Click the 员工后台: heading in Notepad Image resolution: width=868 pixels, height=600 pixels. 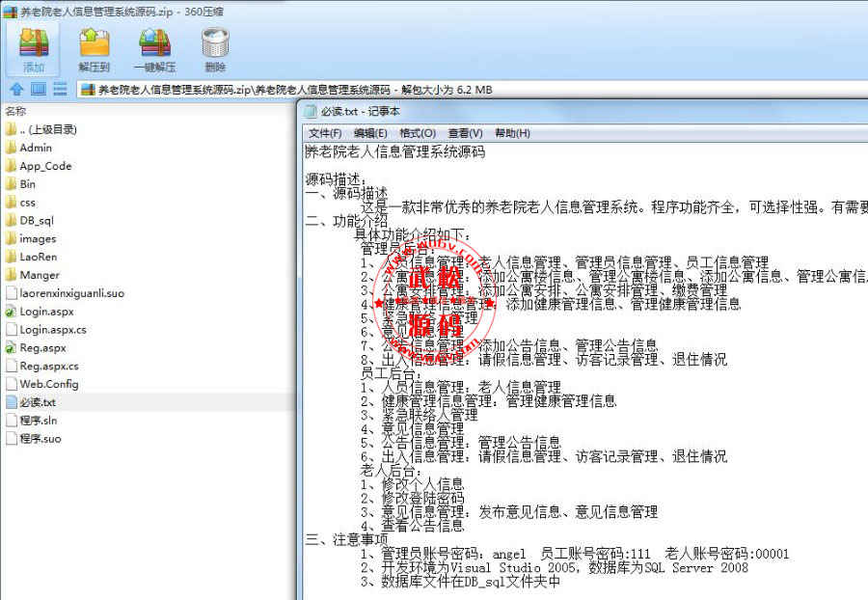click(x=391, y=373)
